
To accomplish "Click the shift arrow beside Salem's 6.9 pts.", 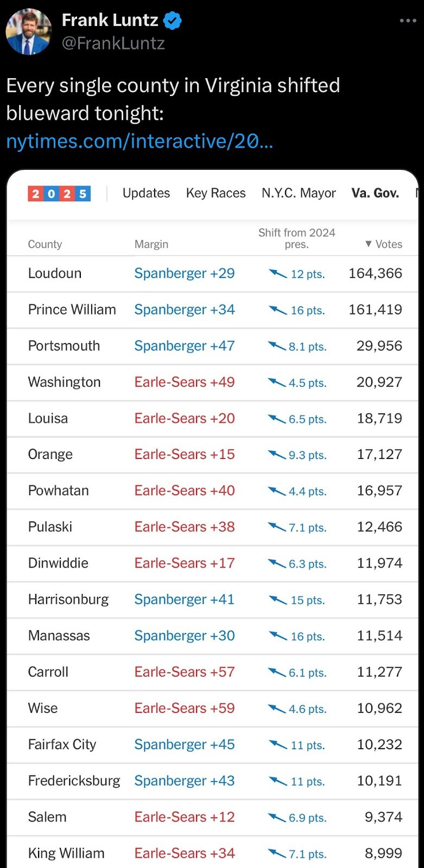I will 277,818.
